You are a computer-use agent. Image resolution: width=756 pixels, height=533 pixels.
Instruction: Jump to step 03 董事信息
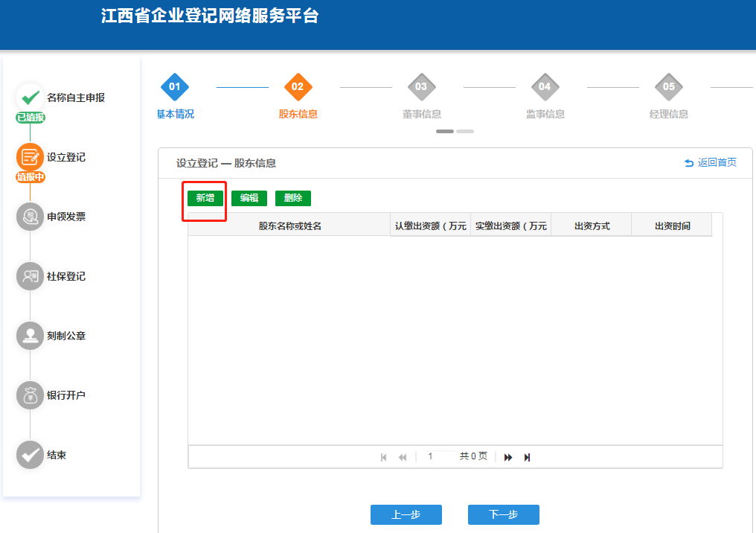(421, 87)
